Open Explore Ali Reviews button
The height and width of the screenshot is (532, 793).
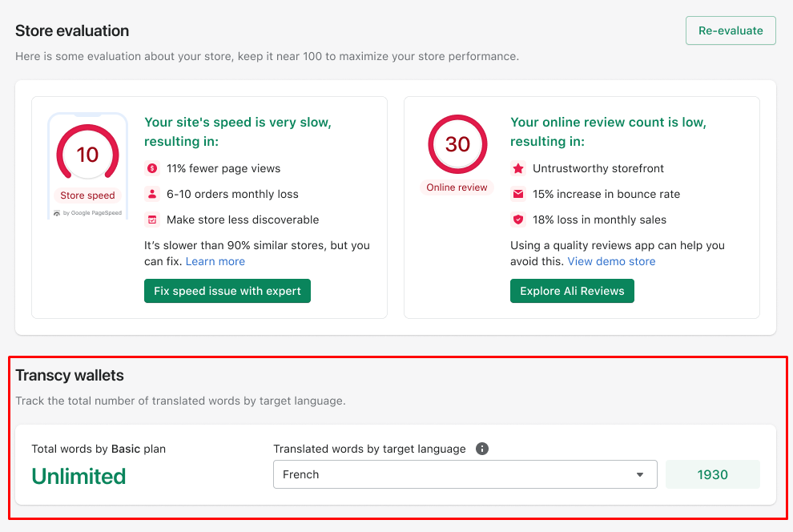[x=572, y=291]
